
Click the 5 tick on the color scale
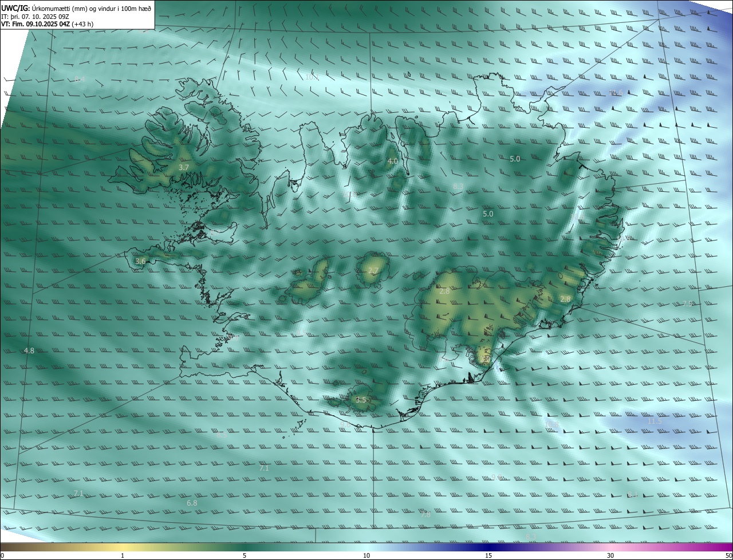[245, 555]
